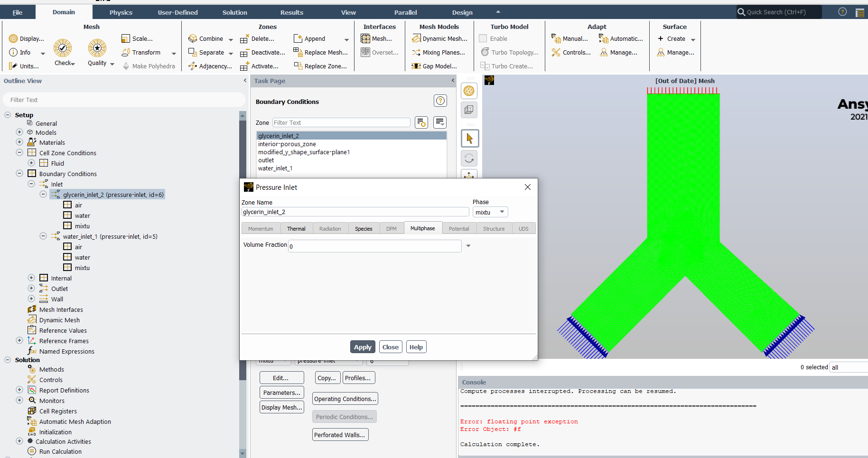Collapse the water_inlet_1 tree node
Screen dimensions: 868x458
(x=43, y=236)
